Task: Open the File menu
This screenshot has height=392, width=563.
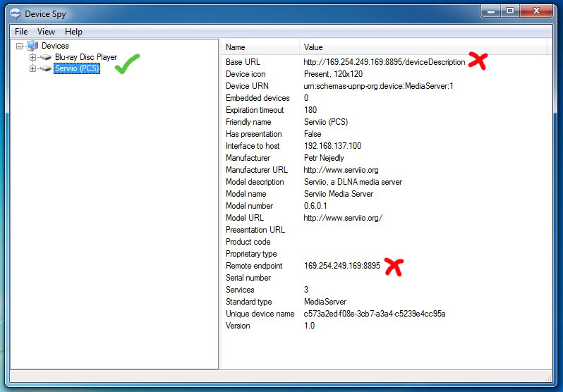Action: click(x=21, y=32)
